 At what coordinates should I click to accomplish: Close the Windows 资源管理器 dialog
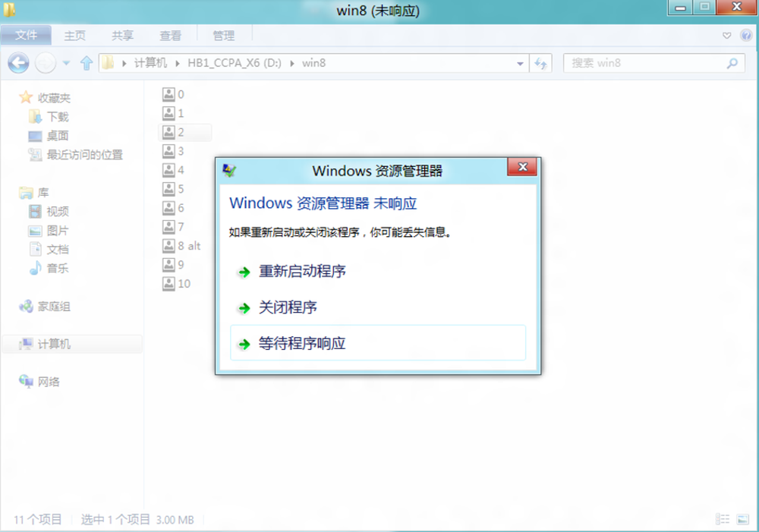[522, 168]
